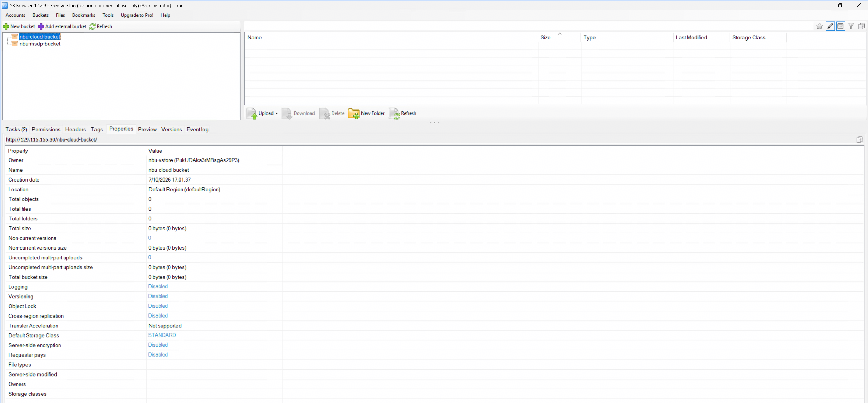Switch to the Preview tab

pos(147,130)
